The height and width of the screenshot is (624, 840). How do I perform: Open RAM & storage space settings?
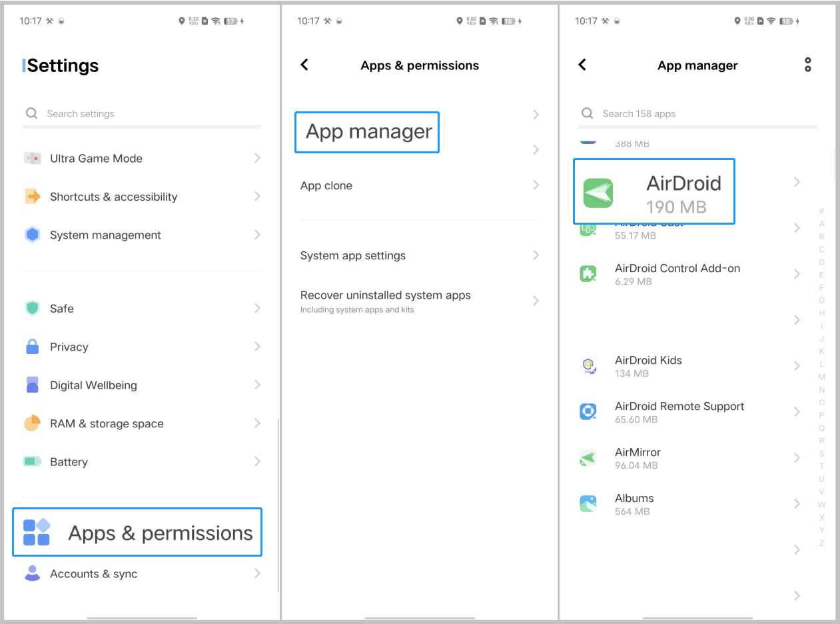click(x=142, y=423)
